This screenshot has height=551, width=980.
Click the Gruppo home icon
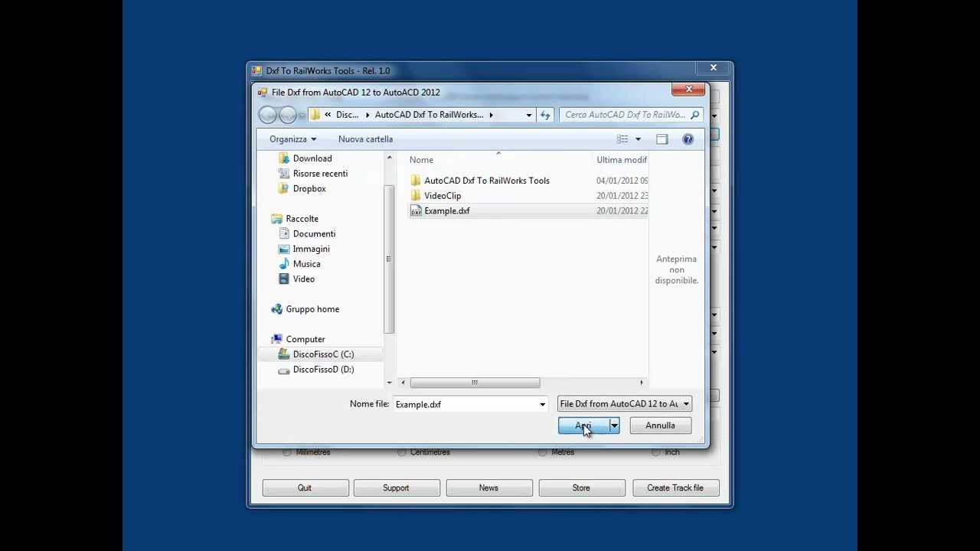[x=277, y=309]
